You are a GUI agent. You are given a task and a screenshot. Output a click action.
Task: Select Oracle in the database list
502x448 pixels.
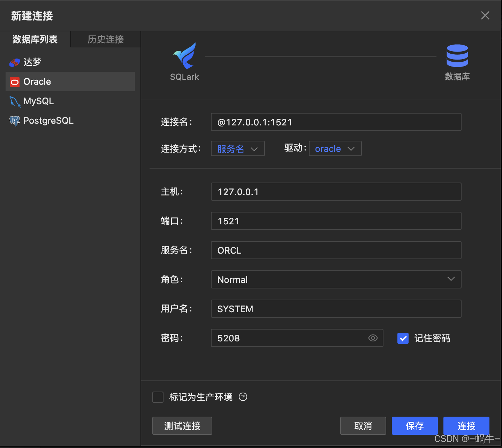coord(70,82)
